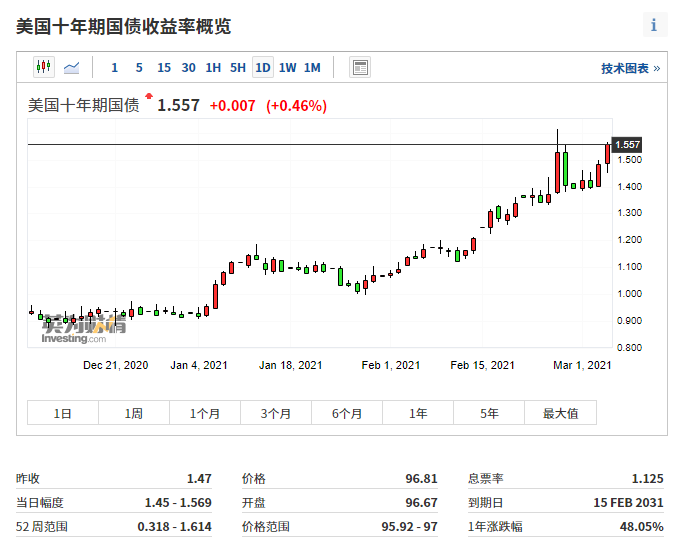This screenshot has height=543, width=681.
Task: Click the 美国十年期国债 chart title
Action: [83, 105]
